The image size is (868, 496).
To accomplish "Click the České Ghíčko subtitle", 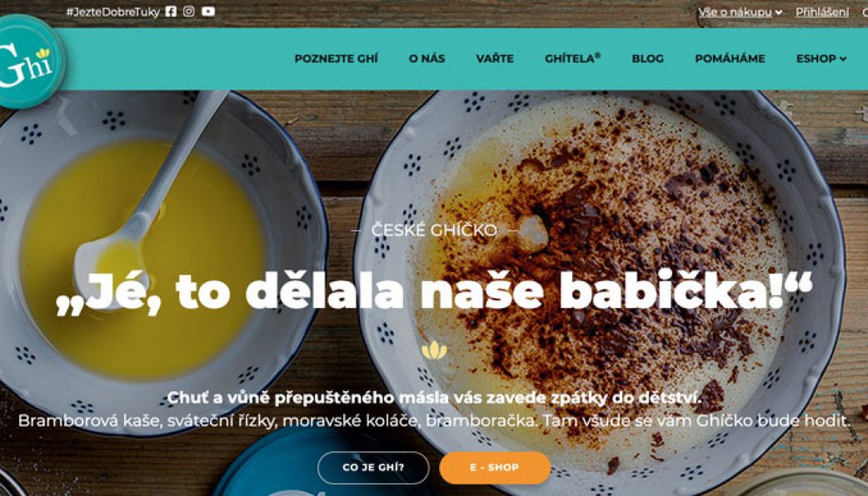I will tap(434, 230).
